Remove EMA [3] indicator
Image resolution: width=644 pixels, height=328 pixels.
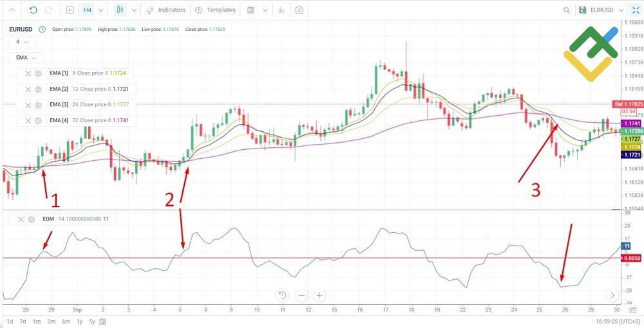[x=28, y=105]
